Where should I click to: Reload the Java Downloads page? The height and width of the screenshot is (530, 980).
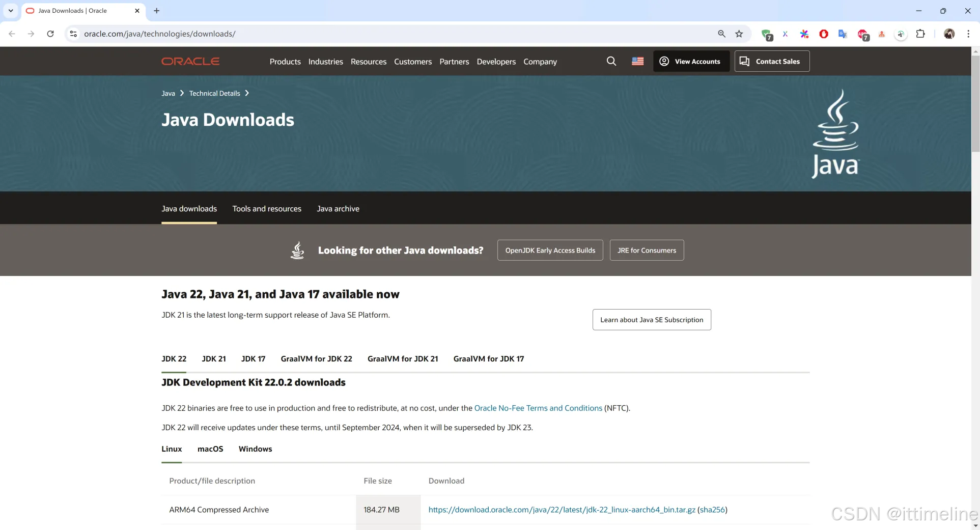(x=50, y=34)
